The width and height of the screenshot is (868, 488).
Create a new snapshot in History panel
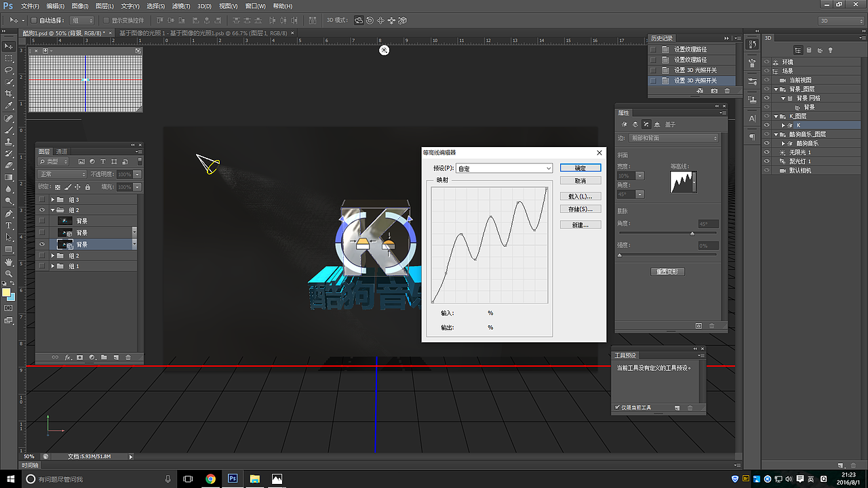pos(714,90)
